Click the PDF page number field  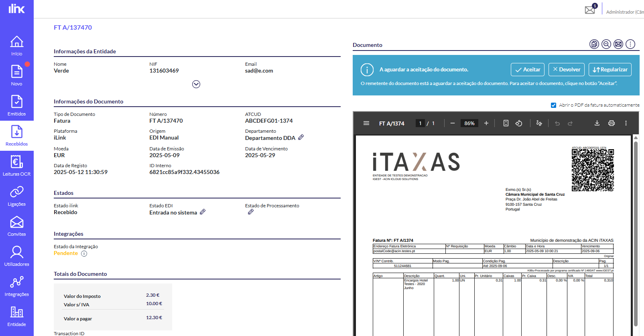tap(420, 123)
